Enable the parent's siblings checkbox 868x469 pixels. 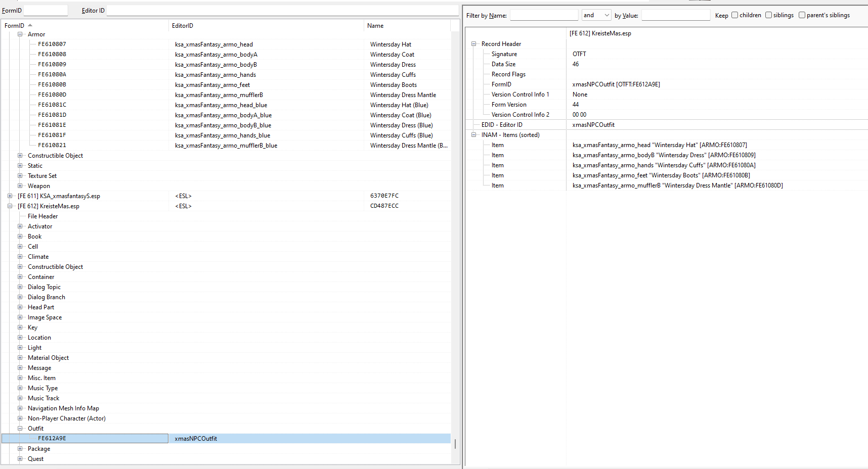click(x=802, y=15)
